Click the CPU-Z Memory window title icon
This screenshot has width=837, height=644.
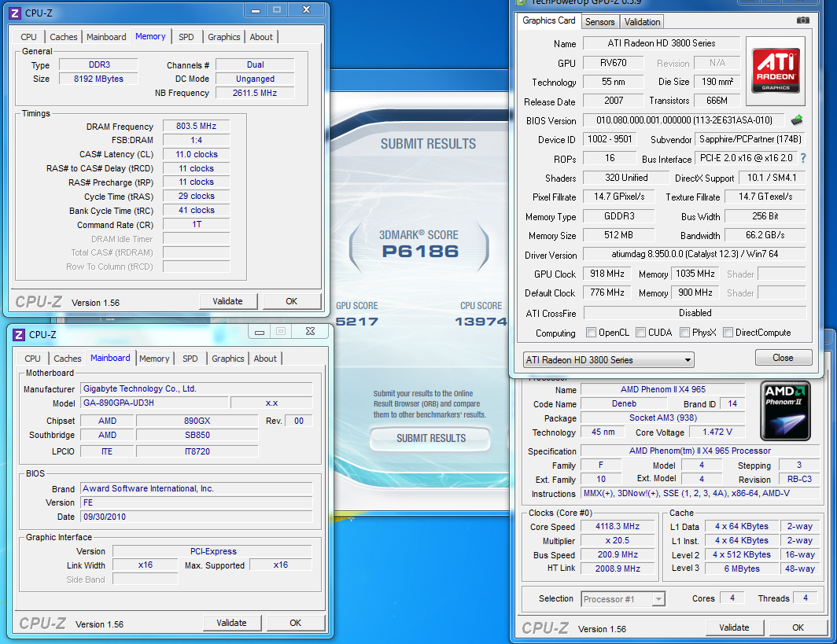(16, 13)
